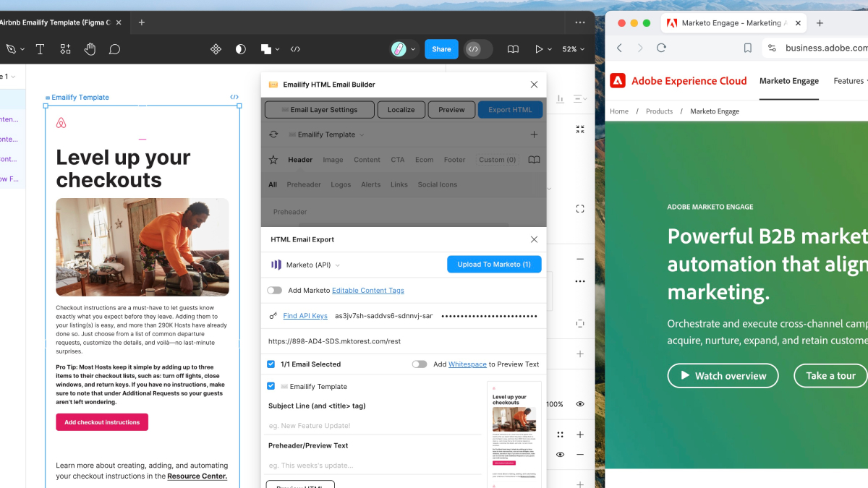The image size is (868, 488).
Task: Click the half-circle mask icon in toolbar
Action: [x=241, y=49]
